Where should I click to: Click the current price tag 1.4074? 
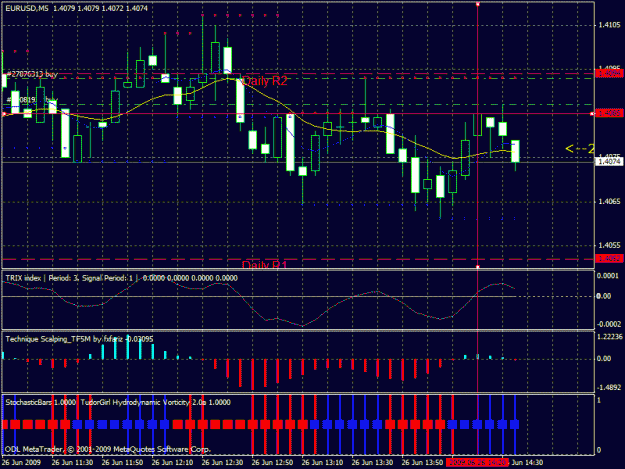[609, 161]
